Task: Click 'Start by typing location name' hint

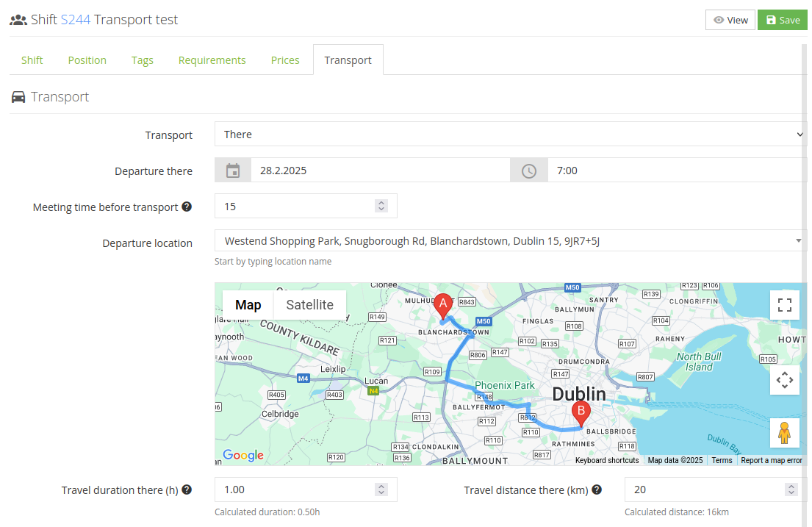Action: coord(273,261)
